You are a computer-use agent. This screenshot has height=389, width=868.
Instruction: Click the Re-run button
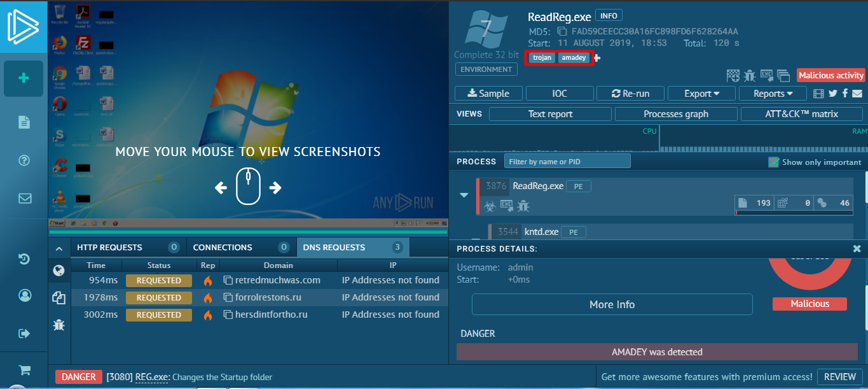pyautogui.click(x=630, y=94)
